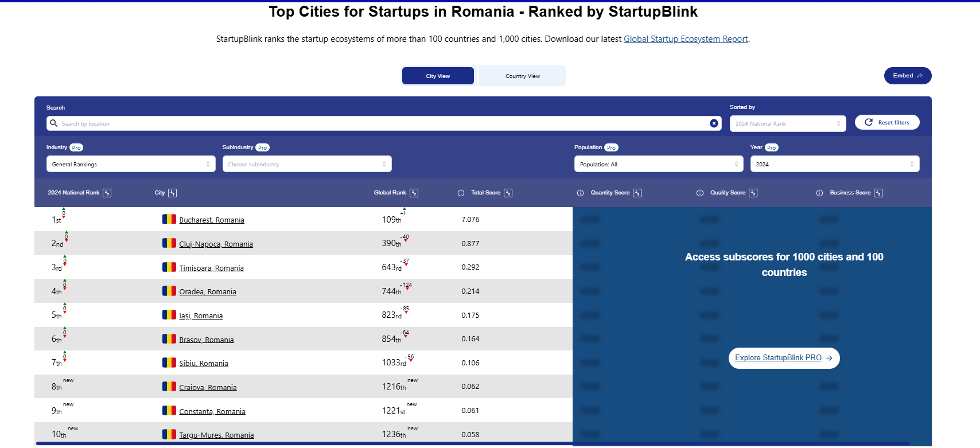Open Craiova, Romania link

[208, 388]
